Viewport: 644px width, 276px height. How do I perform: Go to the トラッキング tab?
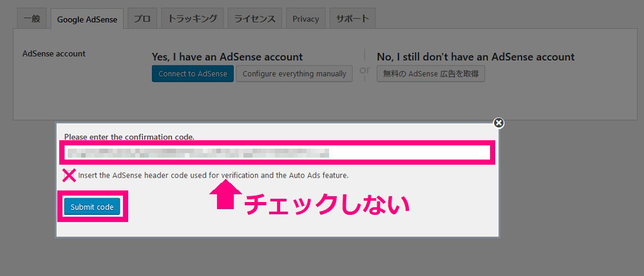[192, 19]
